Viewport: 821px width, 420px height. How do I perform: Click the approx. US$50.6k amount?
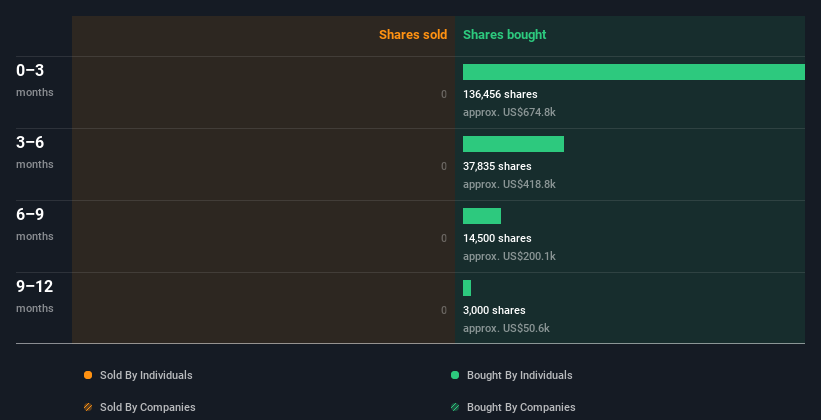pyautogui.click(x=506, y=328)
